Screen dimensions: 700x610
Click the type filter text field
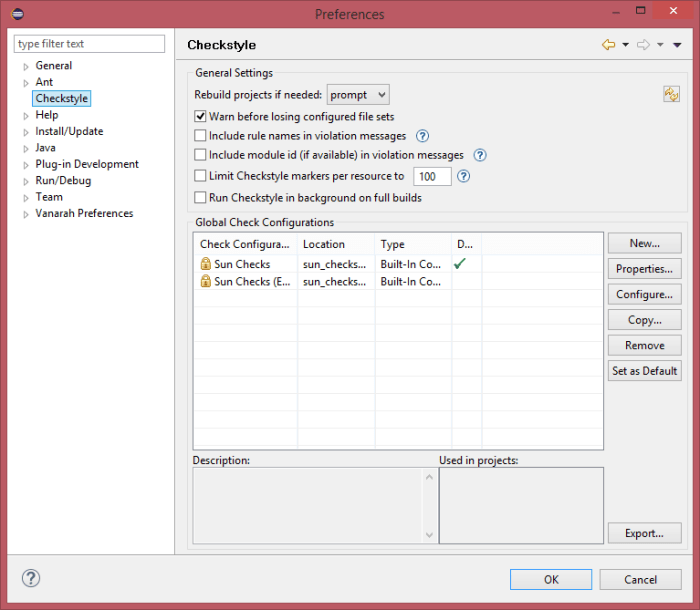[x=89, y=44]
